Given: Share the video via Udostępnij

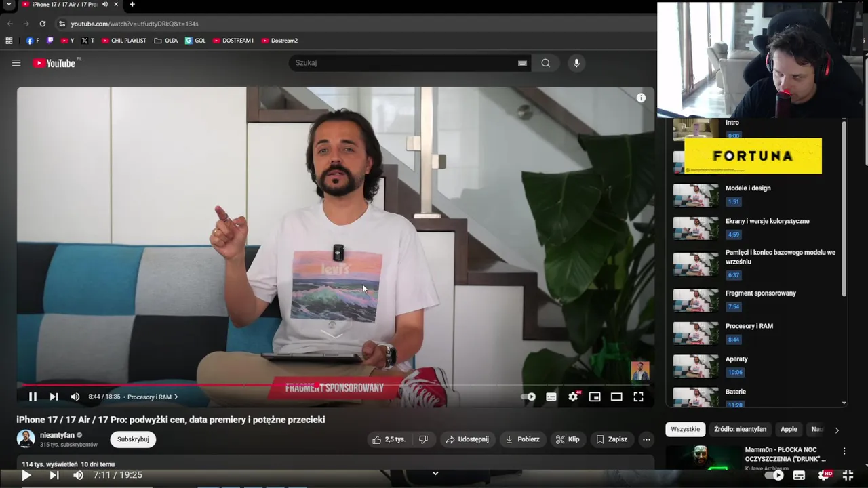Looking at the screenshot, I should 467,439.
